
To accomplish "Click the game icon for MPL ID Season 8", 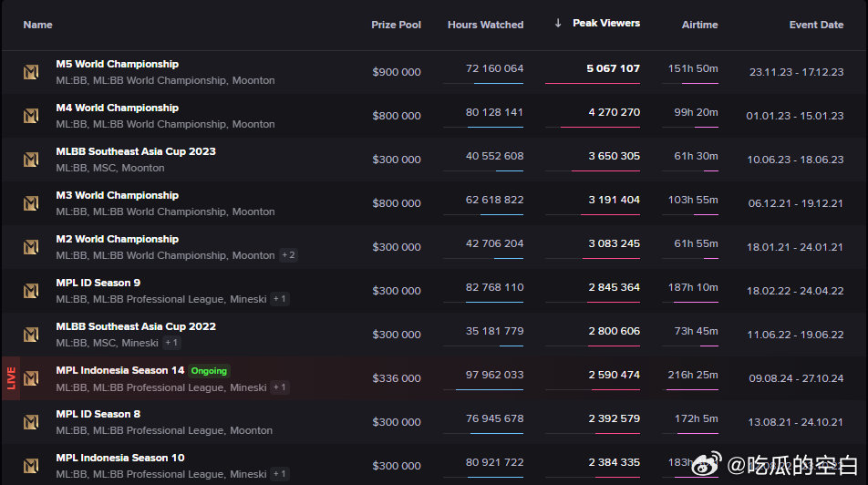I will pos(31,422).
